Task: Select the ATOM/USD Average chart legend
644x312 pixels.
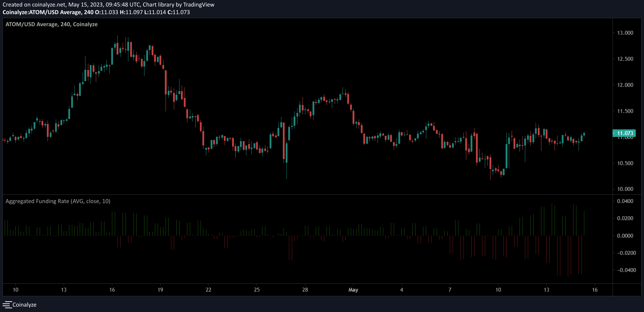Action: point(51,24)
